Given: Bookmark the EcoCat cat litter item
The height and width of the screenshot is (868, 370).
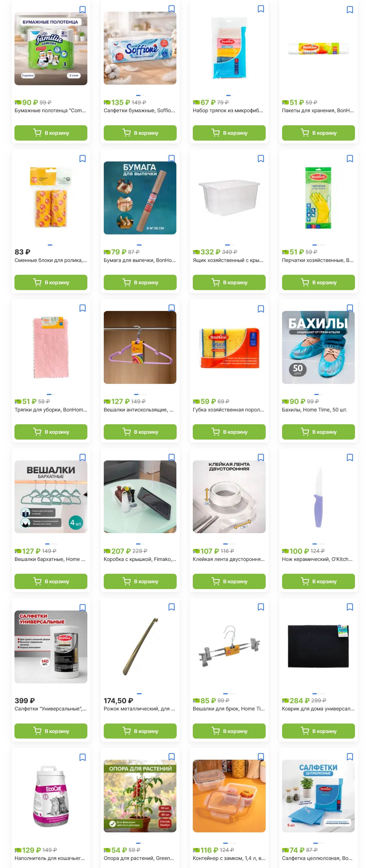Looking at the screenshot, I should coord(82,757).
